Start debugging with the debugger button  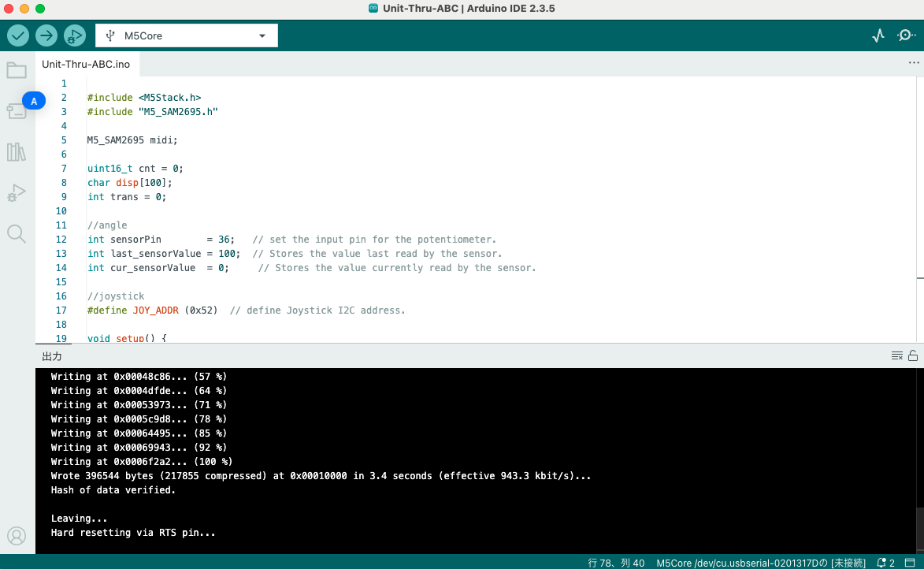pyautogui.click(x=75, y=35)
